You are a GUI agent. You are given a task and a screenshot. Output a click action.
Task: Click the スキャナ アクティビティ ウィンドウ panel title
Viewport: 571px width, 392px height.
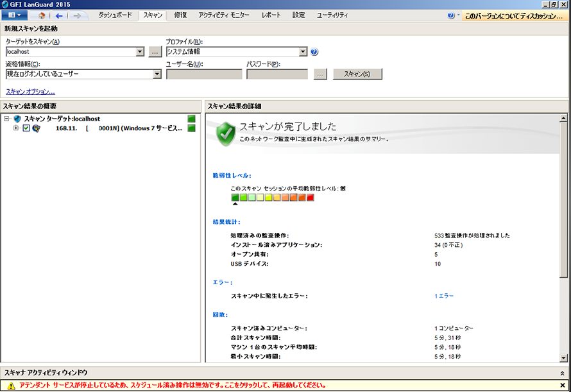pos(46,373)
